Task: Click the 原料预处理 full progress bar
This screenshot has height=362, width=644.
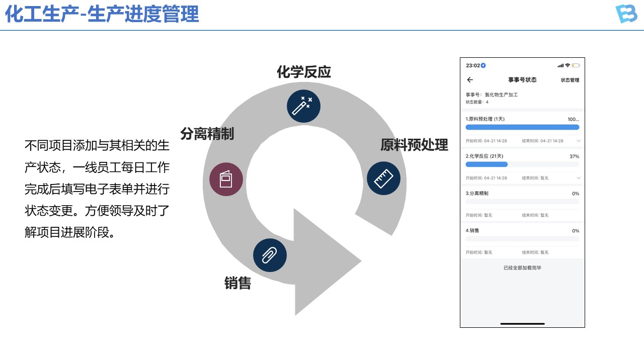Action: click(x=522, y=127)
